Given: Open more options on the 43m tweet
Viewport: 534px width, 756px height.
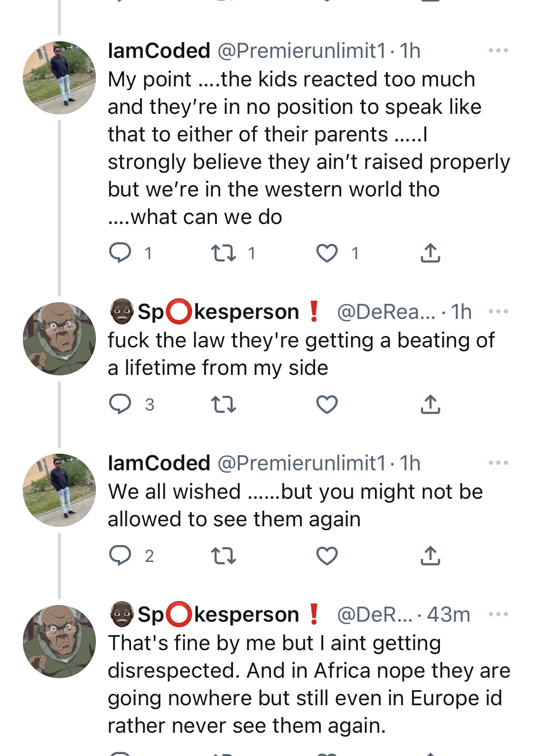Looking at the screenshot, I should [498, 614].
